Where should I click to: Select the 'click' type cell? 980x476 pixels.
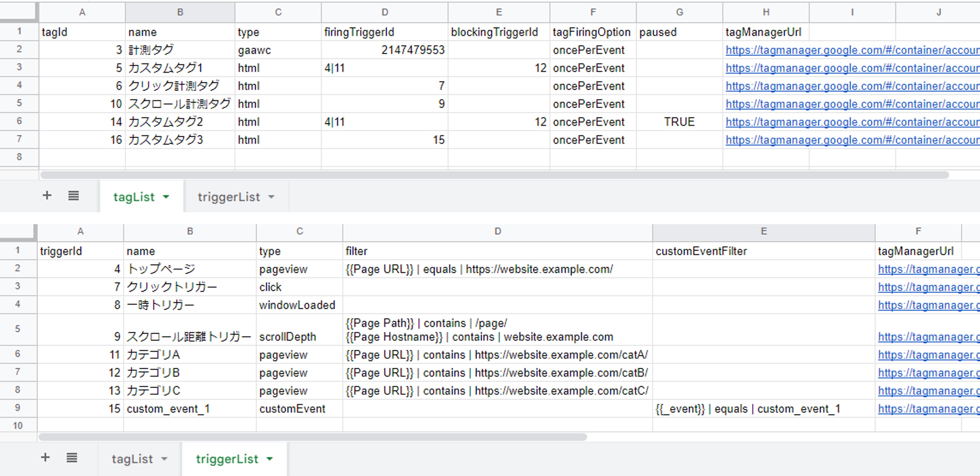[299, 287]
